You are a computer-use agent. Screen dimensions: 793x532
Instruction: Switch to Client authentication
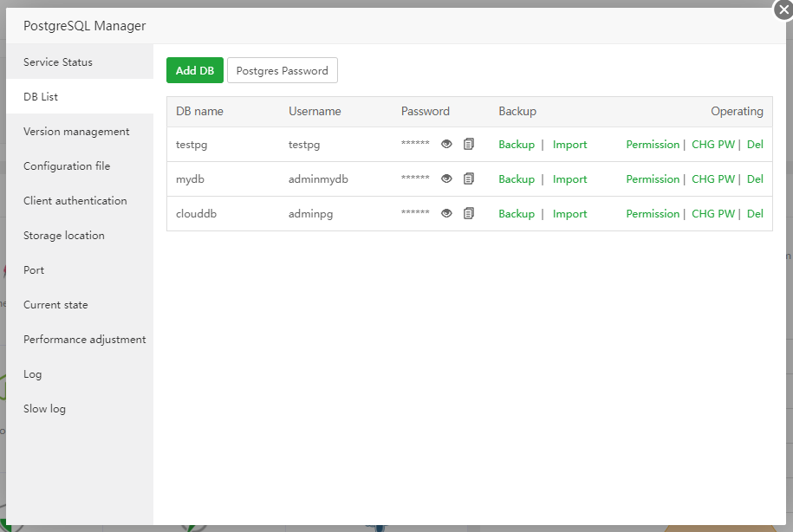(80, 201)
